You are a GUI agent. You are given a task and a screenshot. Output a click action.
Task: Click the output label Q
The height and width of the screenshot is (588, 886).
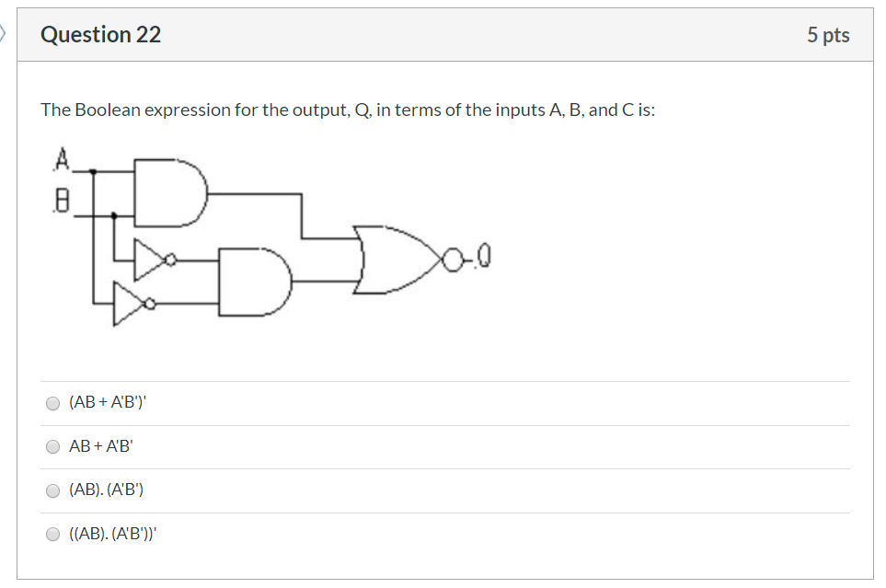pyautogui.click(x=486, y=258)
